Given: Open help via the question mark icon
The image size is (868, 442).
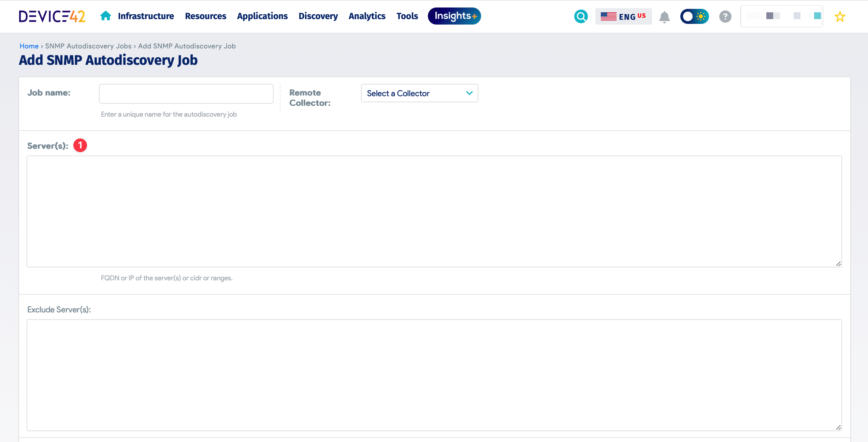Looking at the screenshot, I should click(x=725, y=16).
